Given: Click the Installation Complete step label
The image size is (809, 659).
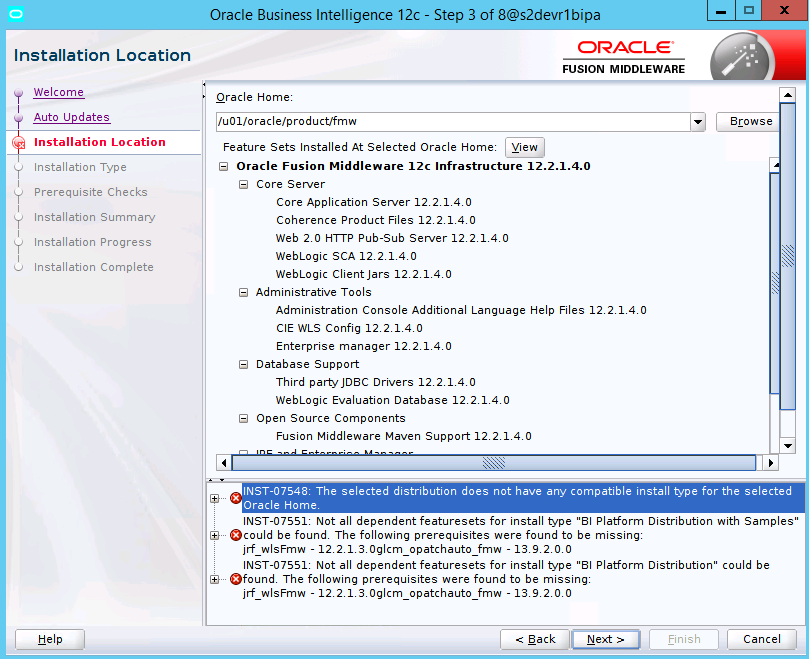Looking at the screenshot, I should pos(94,267).
